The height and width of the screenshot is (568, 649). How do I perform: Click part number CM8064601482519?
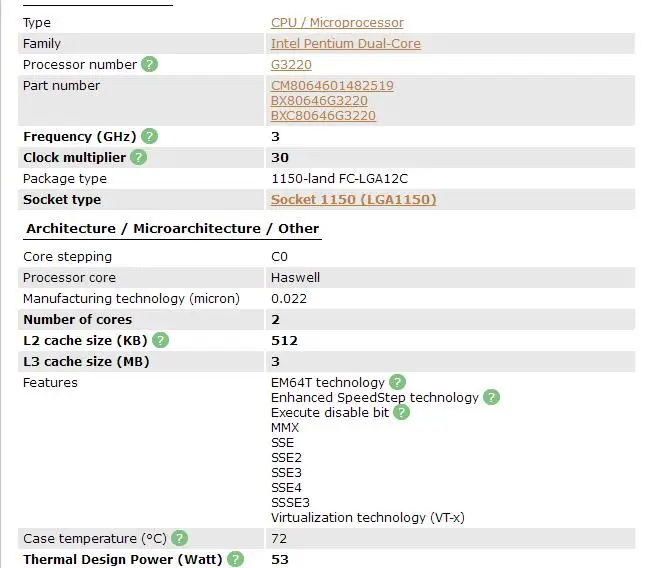332,86
